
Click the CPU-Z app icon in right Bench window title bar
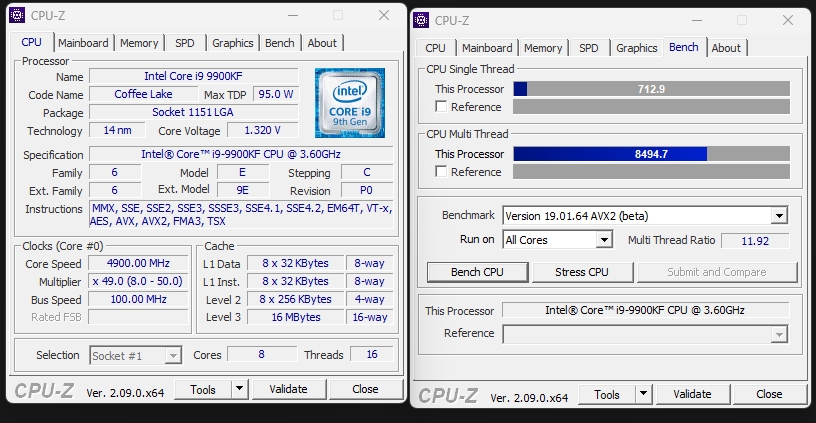point(421,20)
